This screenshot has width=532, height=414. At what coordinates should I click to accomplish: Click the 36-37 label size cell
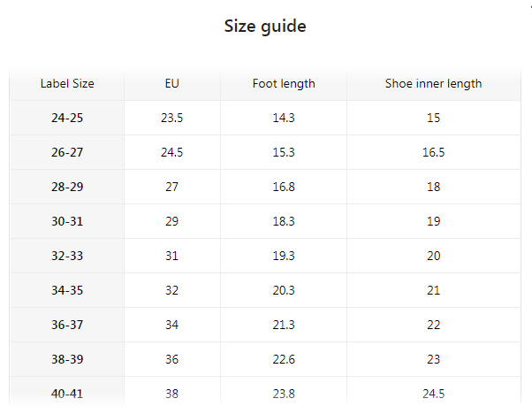pos(67,325)
